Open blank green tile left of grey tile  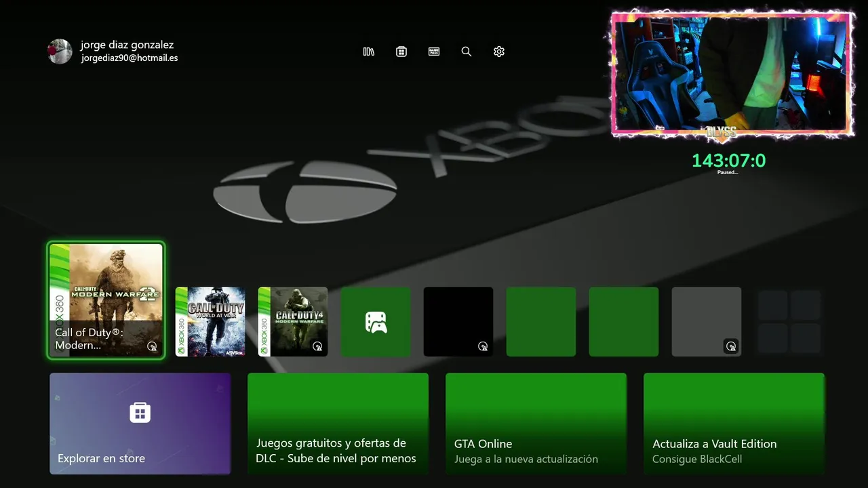pos(624,321)
